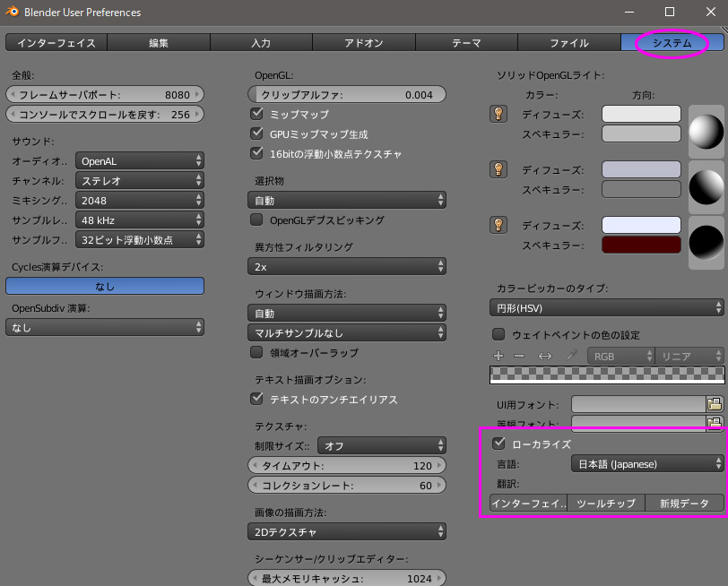Image resolution: width=728 pixels, height=586 pixels.
Task: Decrease フレームサーバポート with its left arrow
Action: pyautogui.click(x=13, y=95)
